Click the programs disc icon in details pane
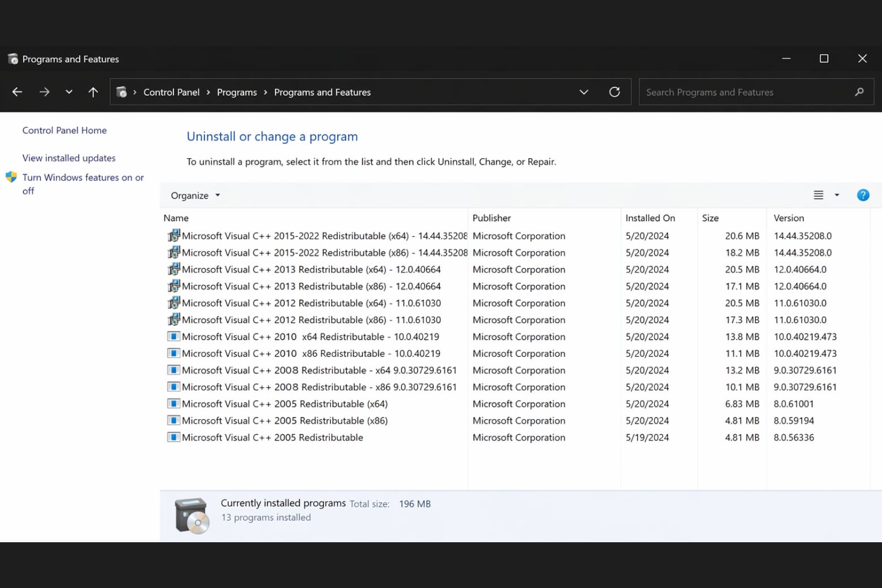 click(192, 516)
